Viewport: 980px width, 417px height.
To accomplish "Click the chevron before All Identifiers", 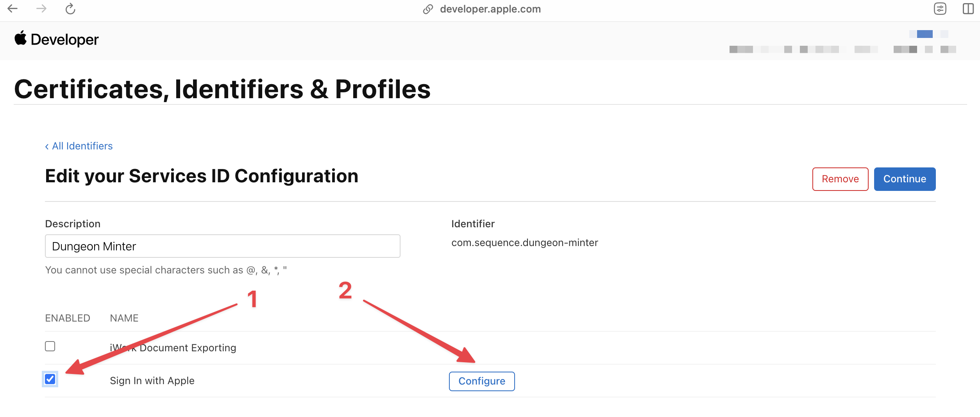I will coord(48,146).
